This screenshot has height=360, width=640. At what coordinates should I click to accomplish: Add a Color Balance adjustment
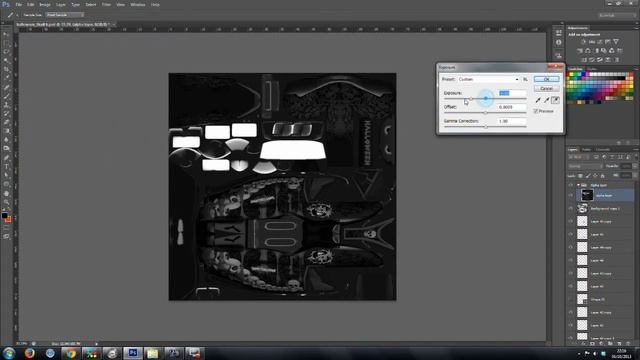click(588, 51)
